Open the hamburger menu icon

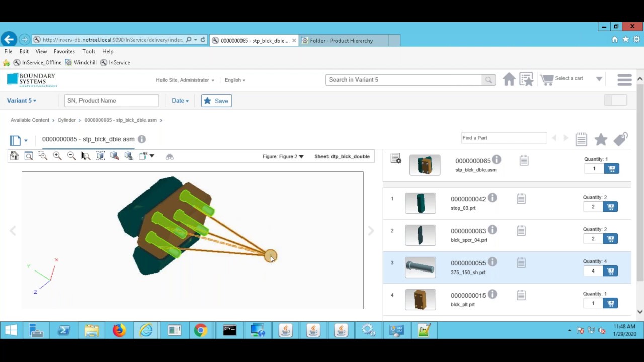pyautogui.click(x=624, y=80)
